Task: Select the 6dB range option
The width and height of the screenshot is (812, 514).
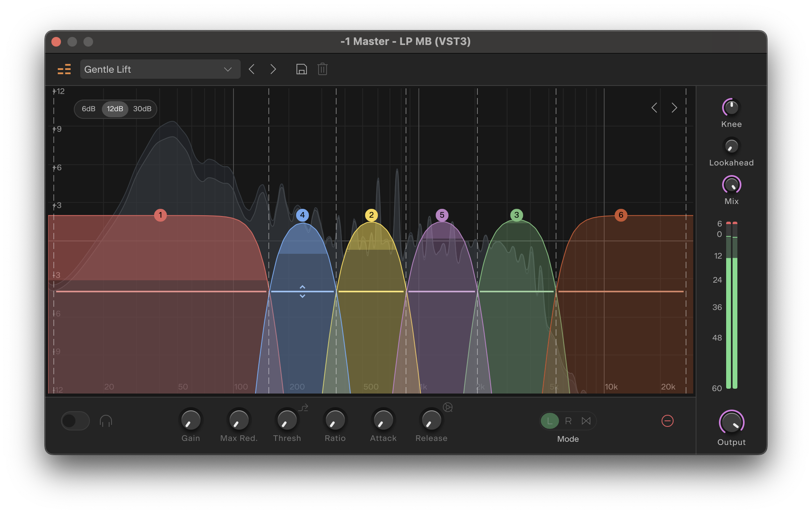Action: pyautogui.click(x=89, y=109)
